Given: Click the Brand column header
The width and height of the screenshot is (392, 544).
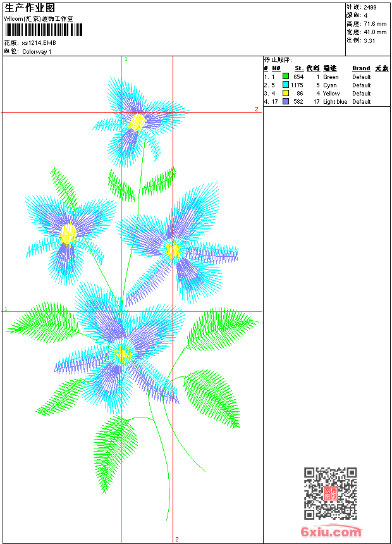Looking at the screenshot, I should tap(361, 68).
